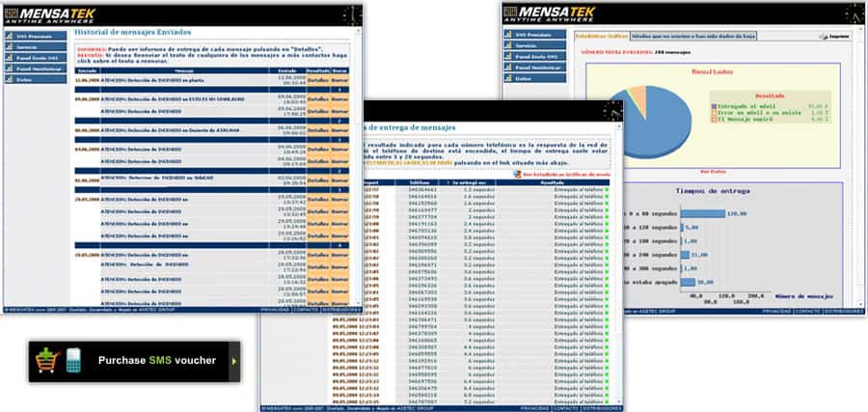Open Panel Envío SMS in left window sidebar

pos(36,58)
